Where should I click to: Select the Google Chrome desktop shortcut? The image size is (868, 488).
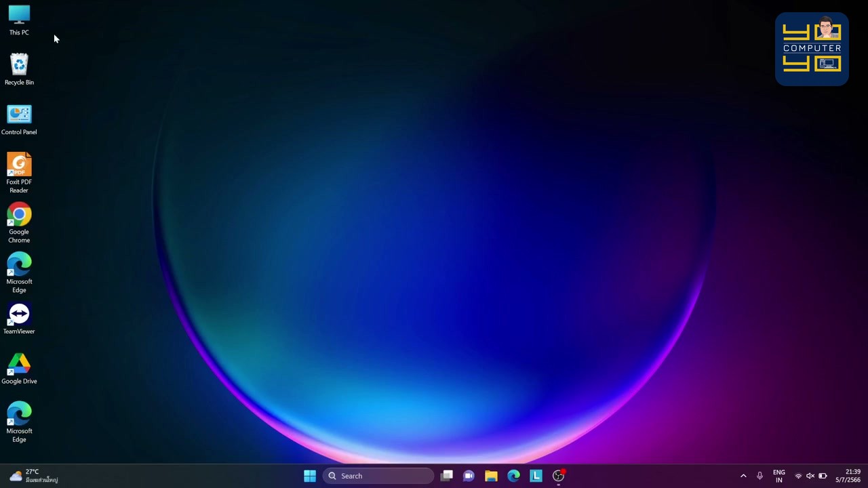pyautogui.click(x=19, y=223)
